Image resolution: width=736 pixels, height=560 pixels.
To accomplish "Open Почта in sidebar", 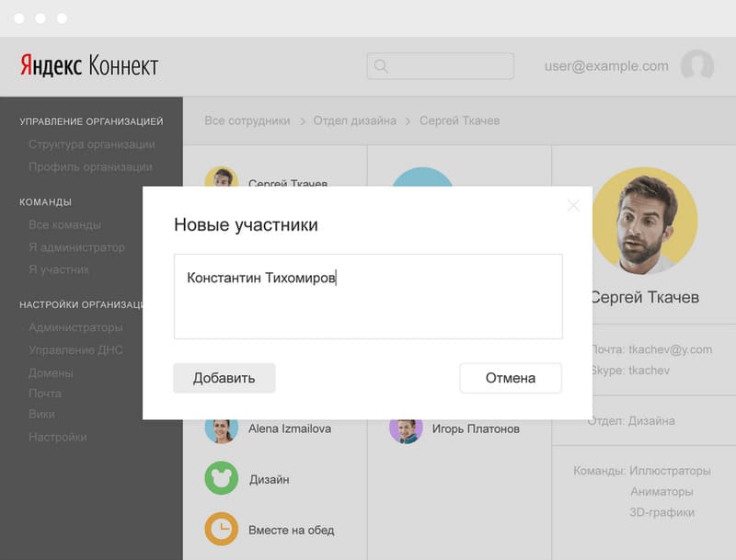I will click(45, 394).
